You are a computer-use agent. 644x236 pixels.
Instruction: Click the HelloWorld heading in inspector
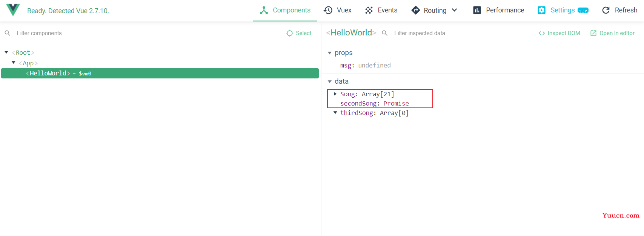click(351, 33)
